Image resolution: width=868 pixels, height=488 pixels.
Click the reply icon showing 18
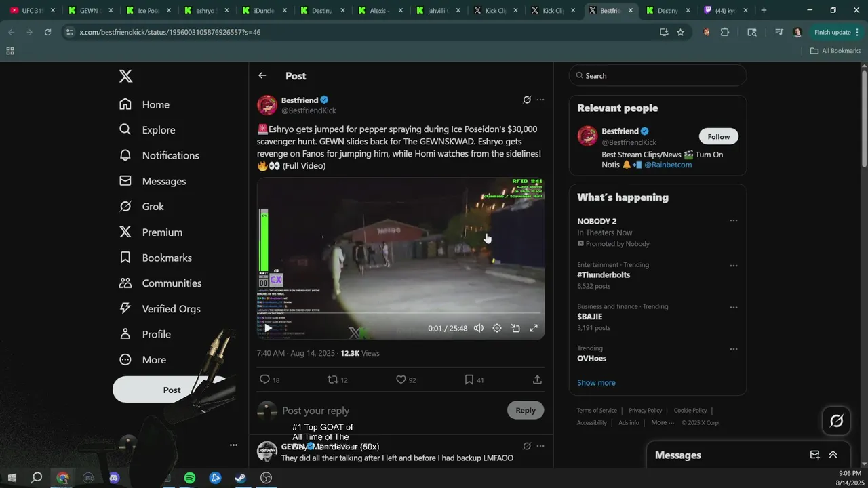[x=270, y=380]
